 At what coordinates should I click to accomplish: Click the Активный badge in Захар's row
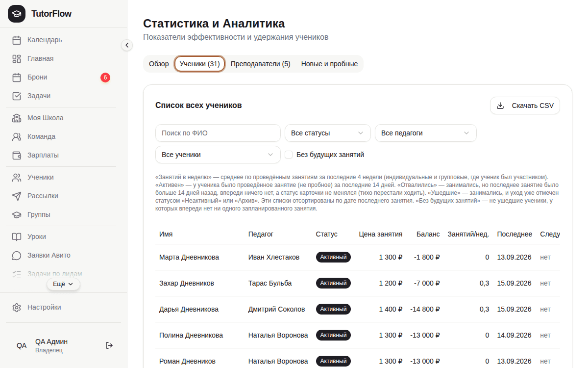[333, 283]
